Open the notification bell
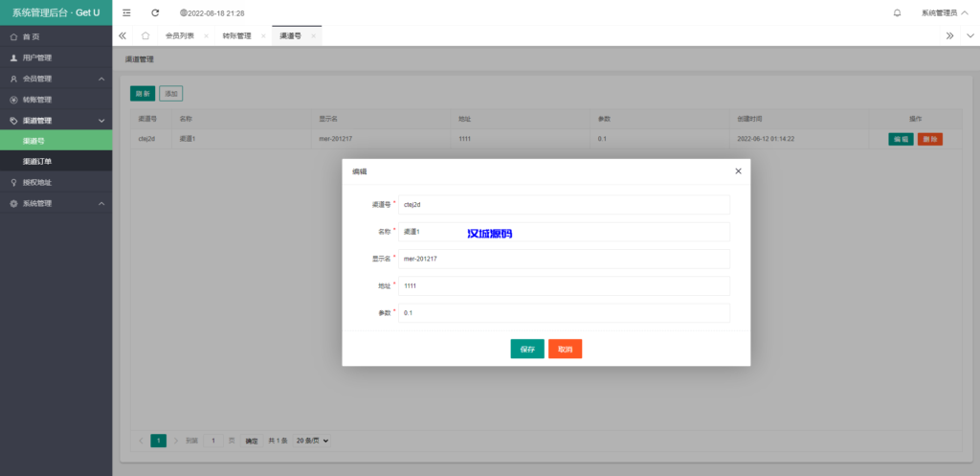 pyautogui.click(x=897, y=13)
